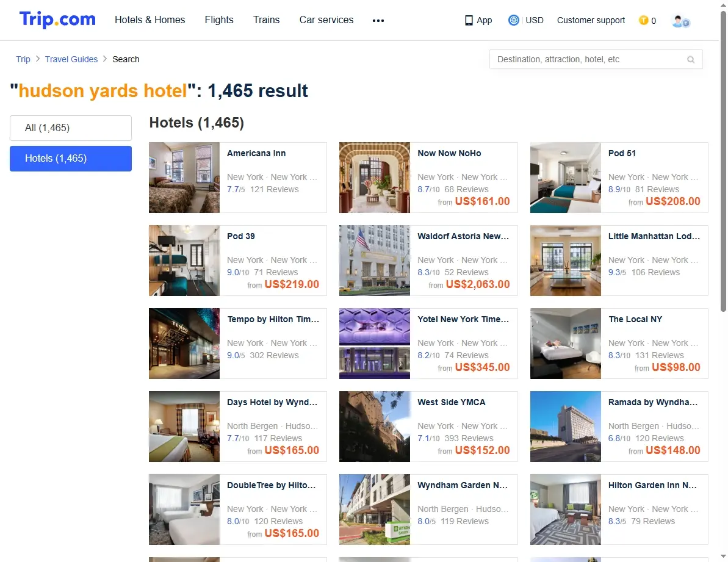728x562 pixels.
Task: Click the search magnifier icon
Action: click(691, 59)
